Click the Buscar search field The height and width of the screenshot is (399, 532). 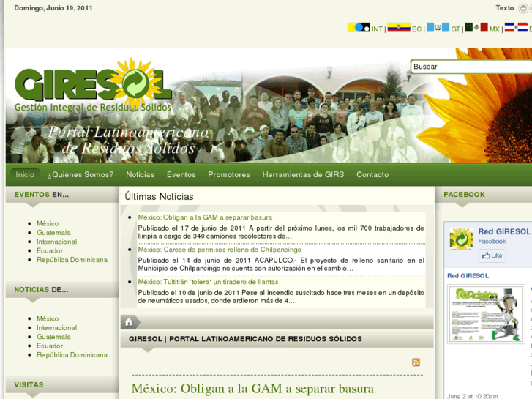click(471, 67)
